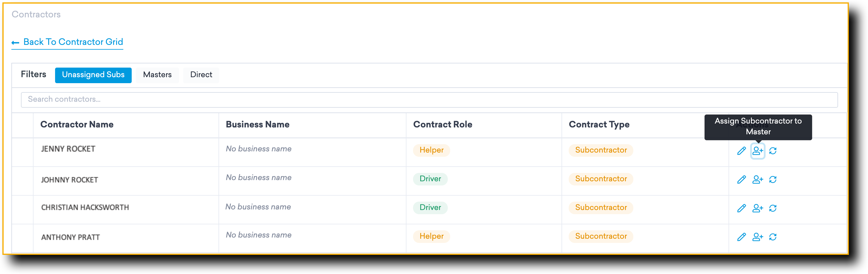Click refresh icon in Johnny Rocket row
Viewport: 868px width, 274px height.
point(773,179)
